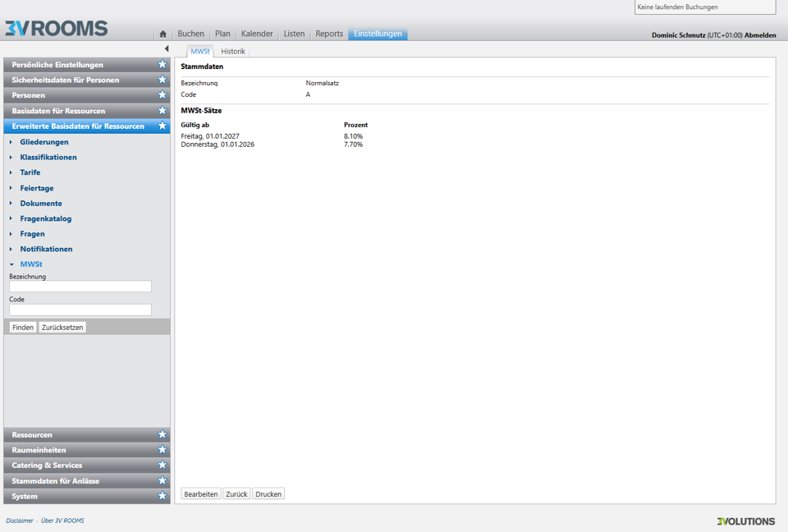This screenshot has height=532, width=788.
Task: Expand the Tarife section
Action: pyautogui.click(x=11, y=172)
